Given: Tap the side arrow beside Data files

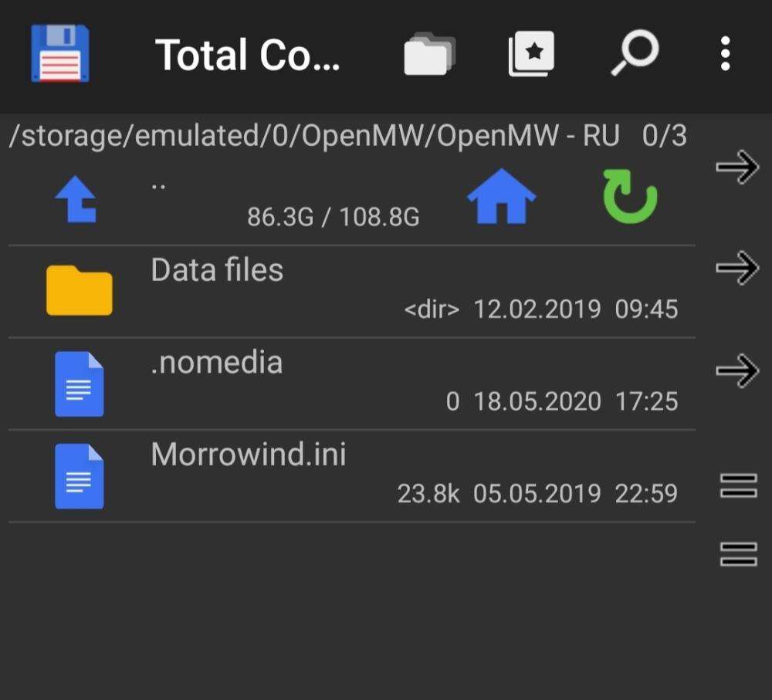Looking at the screenshot, I should click(737, 269).
